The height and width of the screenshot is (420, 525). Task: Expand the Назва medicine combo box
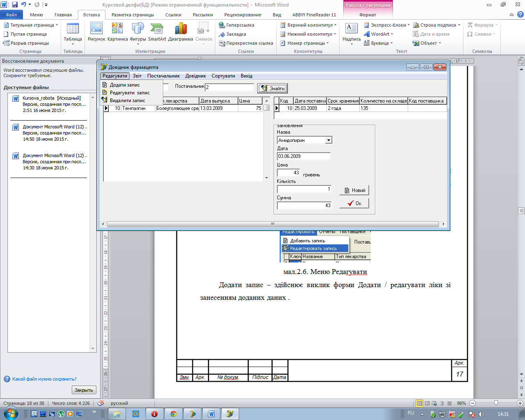(x=329, y=140)
